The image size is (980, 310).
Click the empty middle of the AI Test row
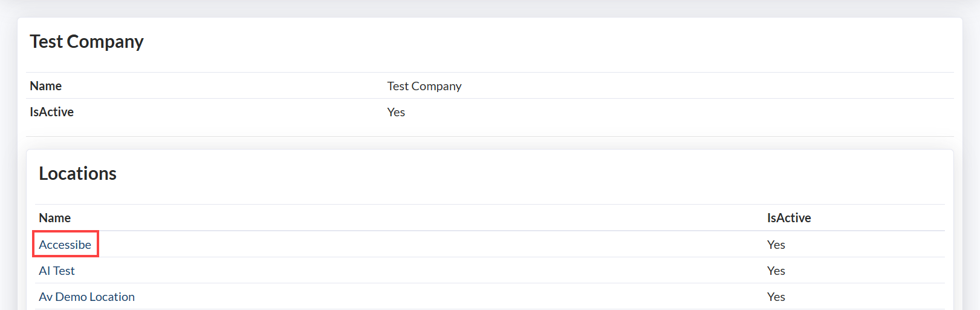[x=423, y=271]
